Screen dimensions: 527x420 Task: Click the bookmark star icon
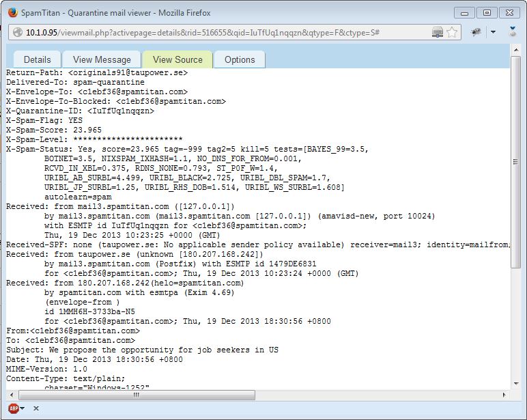pyautogui.click(x=452, y=32)
